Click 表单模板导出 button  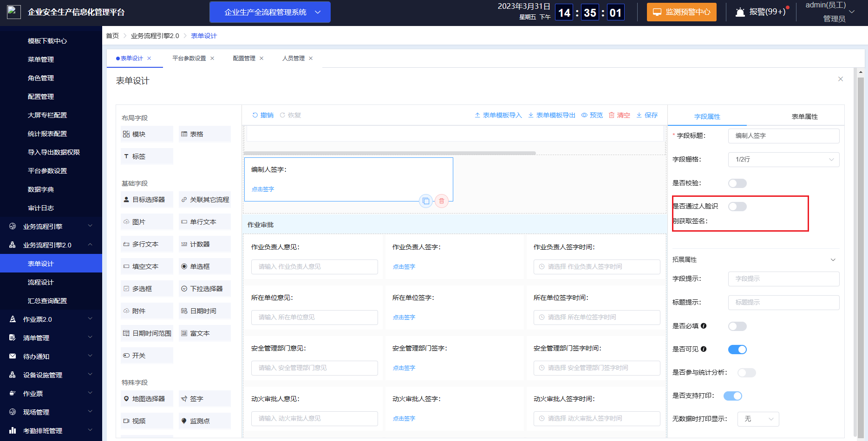[552, 115]
